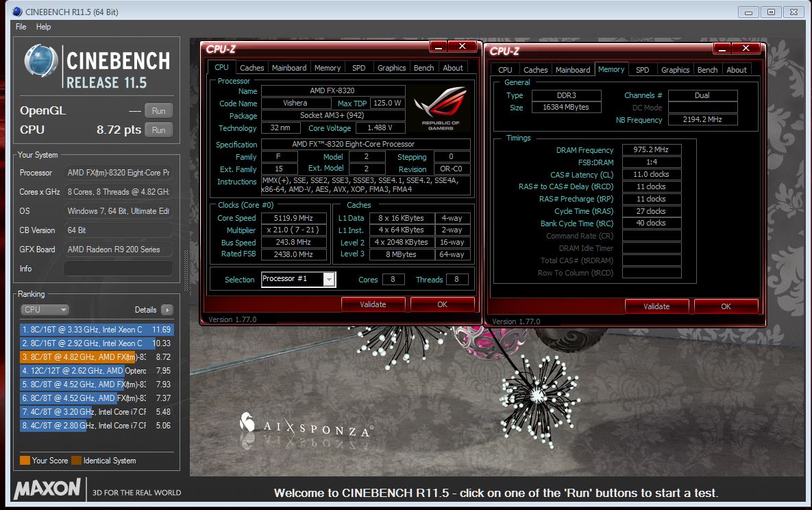This screenshot has height=510, width=812.
Task: Click the CAS# Latency value 11.0 clocks
Action: point(652,175)
